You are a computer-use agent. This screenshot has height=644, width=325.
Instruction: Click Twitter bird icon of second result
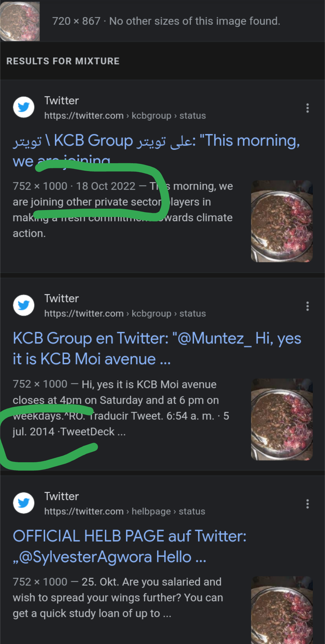pos(24,305)
